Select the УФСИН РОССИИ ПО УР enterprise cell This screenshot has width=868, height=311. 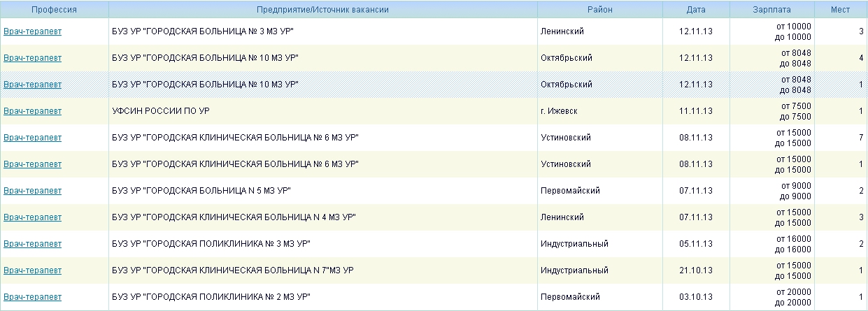pos(160,111)
